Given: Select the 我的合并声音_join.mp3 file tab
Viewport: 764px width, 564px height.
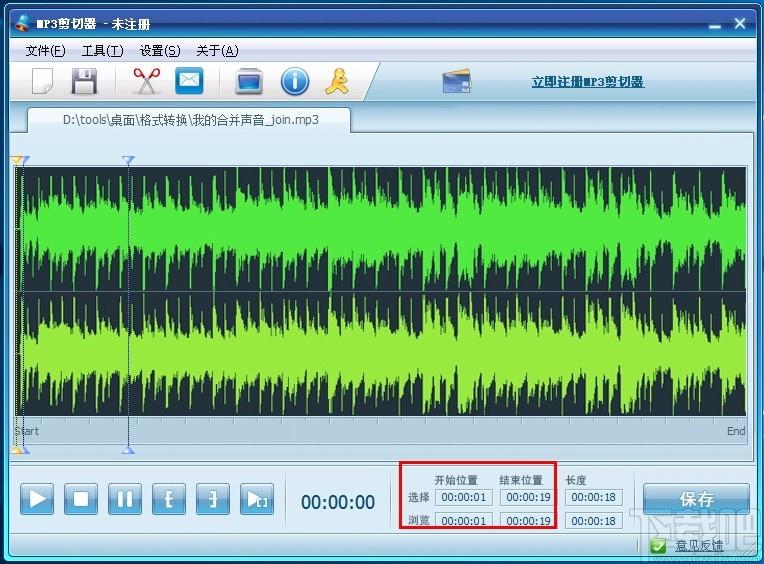Looking at the screenshot, I should coord(190,120).
